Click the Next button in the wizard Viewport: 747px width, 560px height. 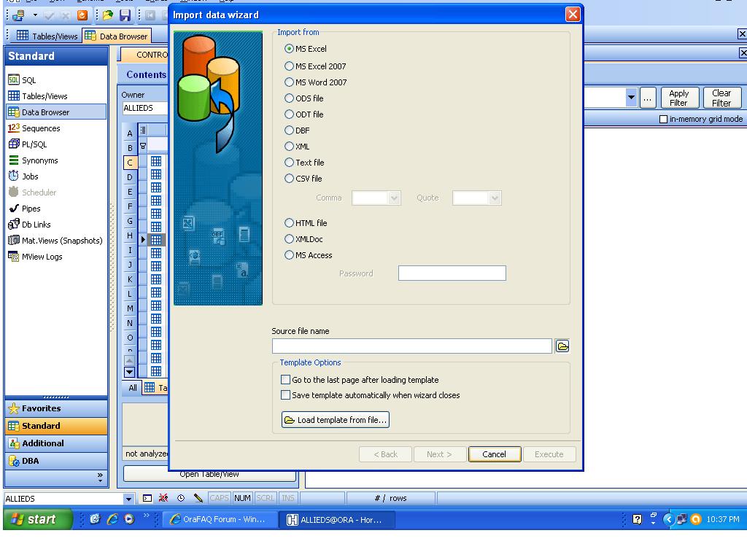coord(439,454)
